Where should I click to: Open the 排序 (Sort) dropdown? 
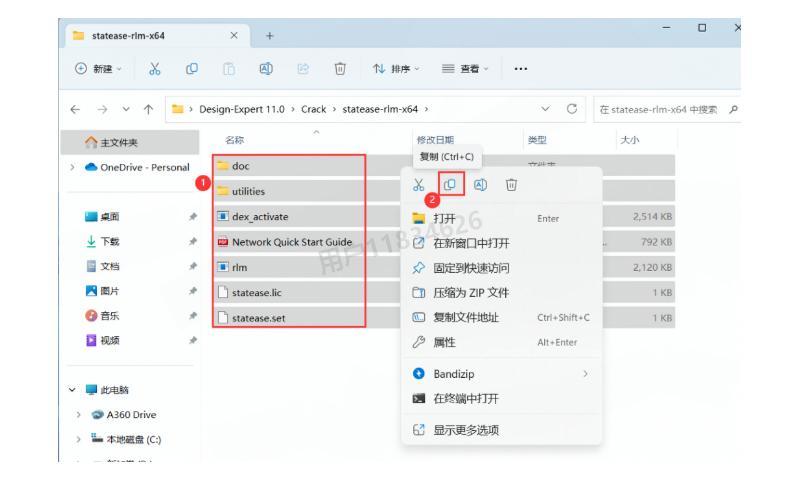(396, 69)
